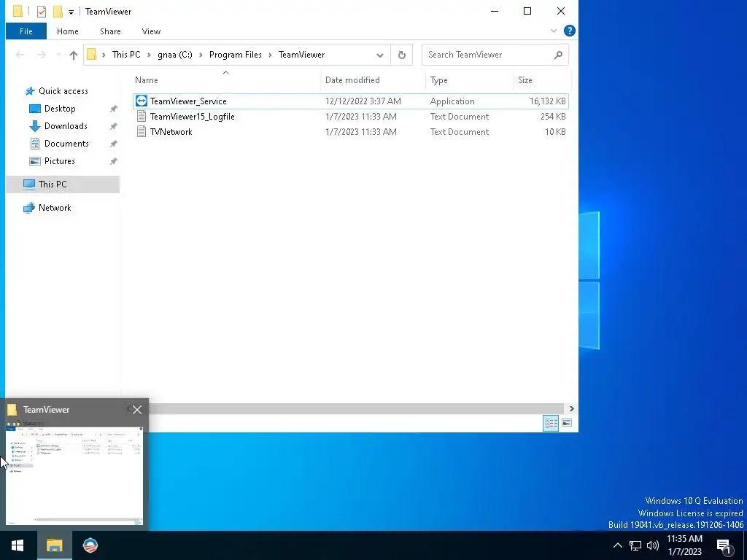The height and width of the screenshot is (560, 747).
Task: Click the TeamViewer taskbar preview thumbnail
Action: point(74,475)
